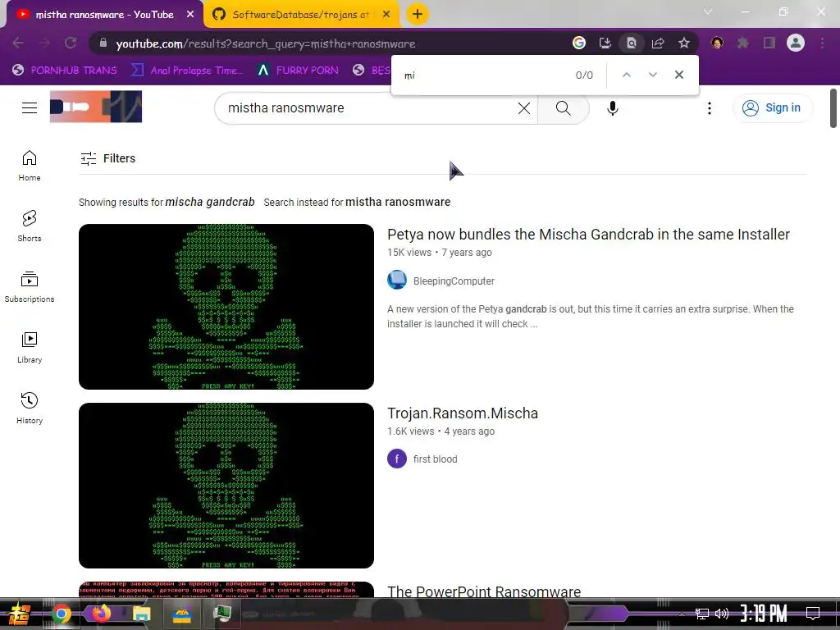The width and height of the screenshot is (840, 630).
Task: Open the tab search dropdown chevron
Action: [708, 11]
